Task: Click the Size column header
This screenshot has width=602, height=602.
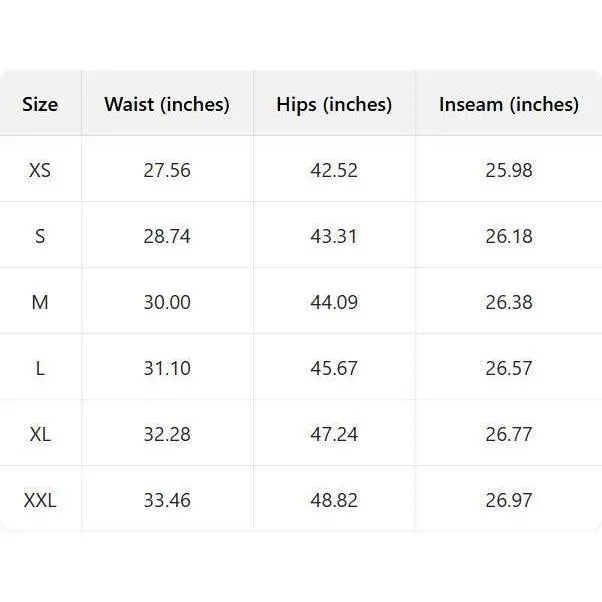Action: click(40, 104)
